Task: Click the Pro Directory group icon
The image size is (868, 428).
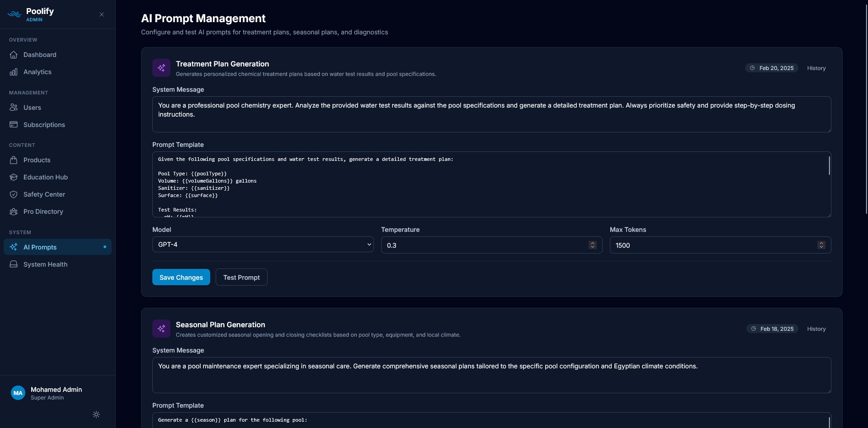Action: [x=14, y=212]
